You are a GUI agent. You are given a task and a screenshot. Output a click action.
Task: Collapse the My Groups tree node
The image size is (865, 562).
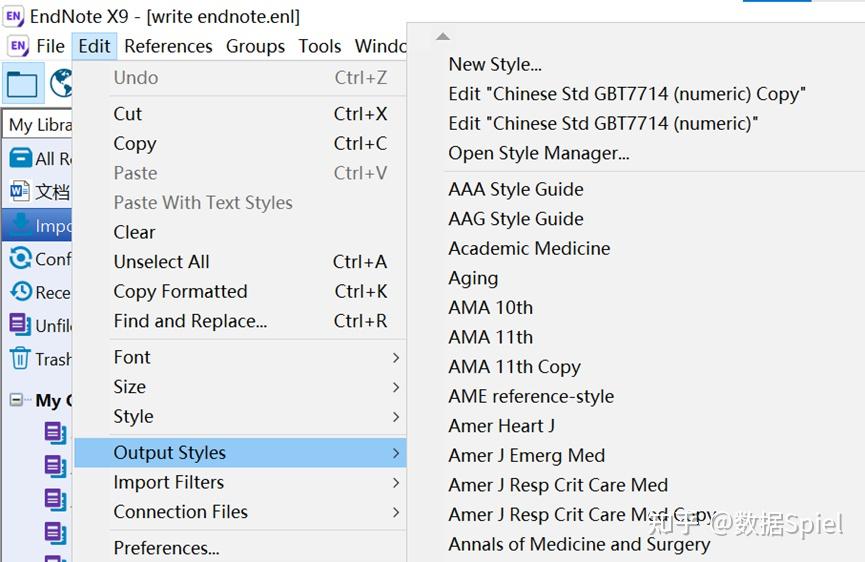(x=16, y=400)
